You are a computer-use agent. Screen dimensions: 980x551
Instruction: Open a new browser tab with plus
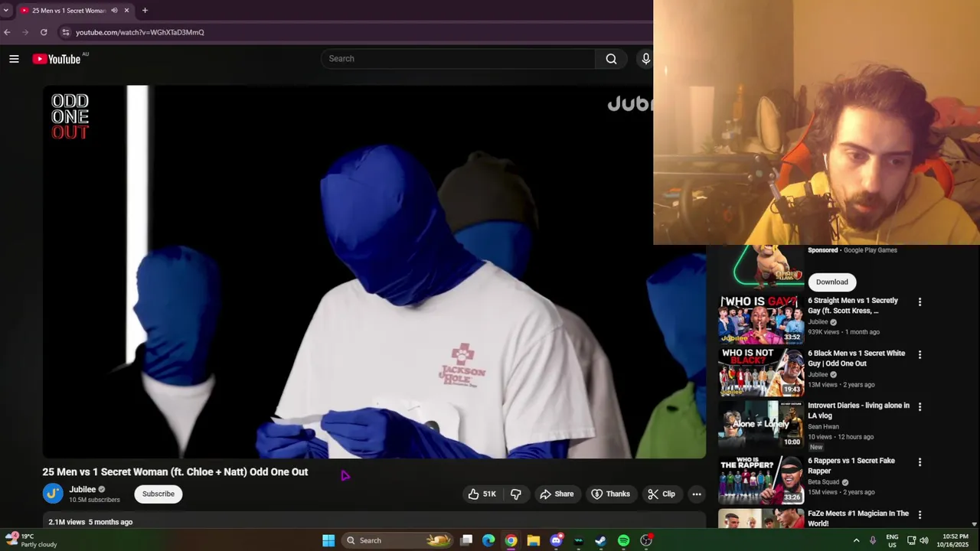145,11
